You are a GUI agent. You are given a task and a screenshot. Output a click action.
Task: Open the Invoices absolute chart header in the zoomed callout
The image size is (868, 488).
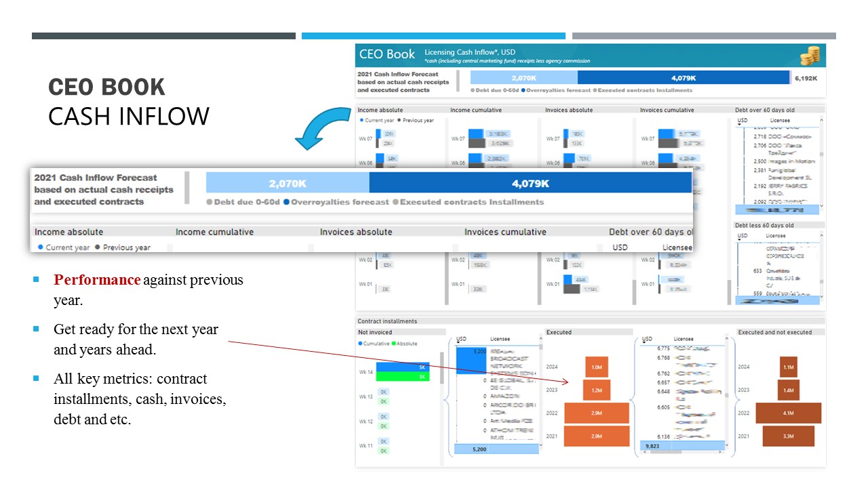[x=356, y=232]
